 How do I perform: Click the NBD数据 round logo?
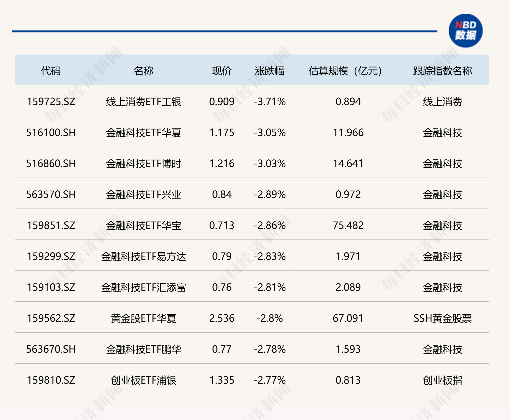pos(465,31)
